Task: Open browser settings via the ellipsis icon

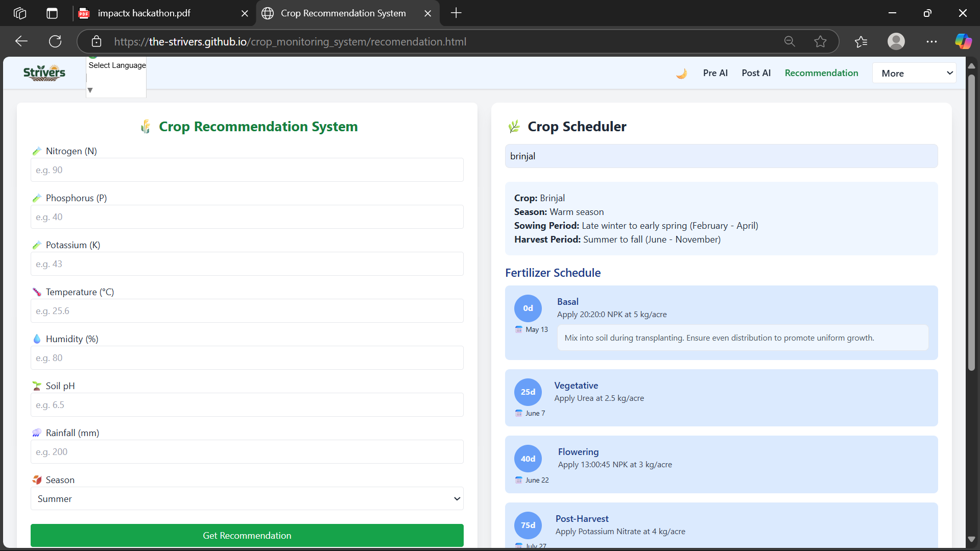Action: [931, 41]
